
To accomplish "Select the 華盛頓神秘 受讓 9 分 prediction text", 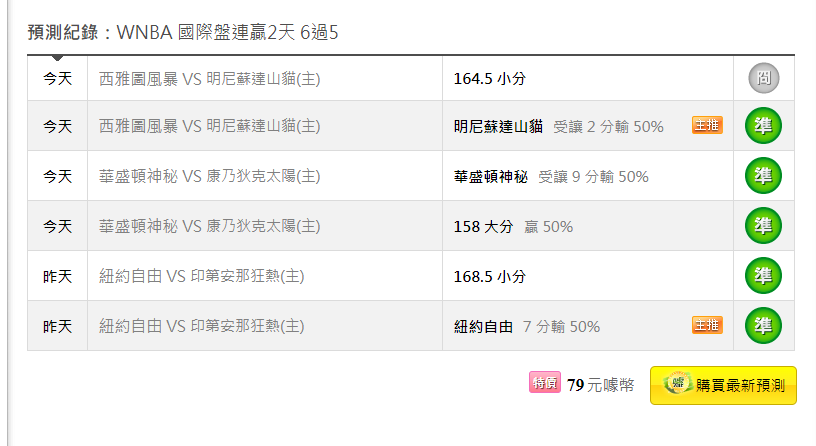I will point(551,177).
